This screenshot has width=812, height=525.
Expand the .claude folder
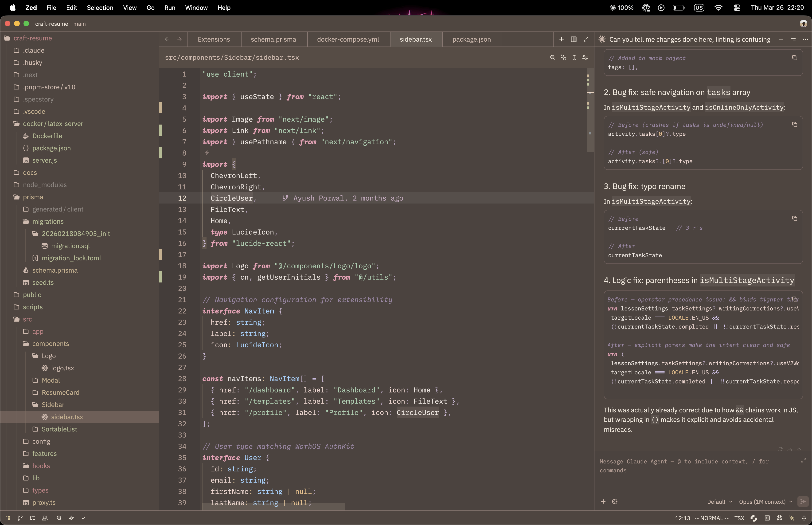click(x=33, y=50)
